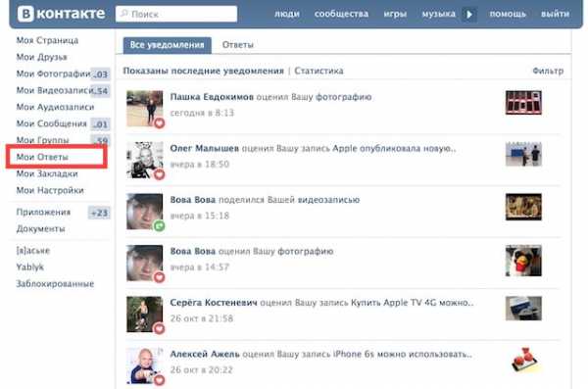Open Мои Группы in sidebar
This screenshot has height=389, width=588.
42,140
